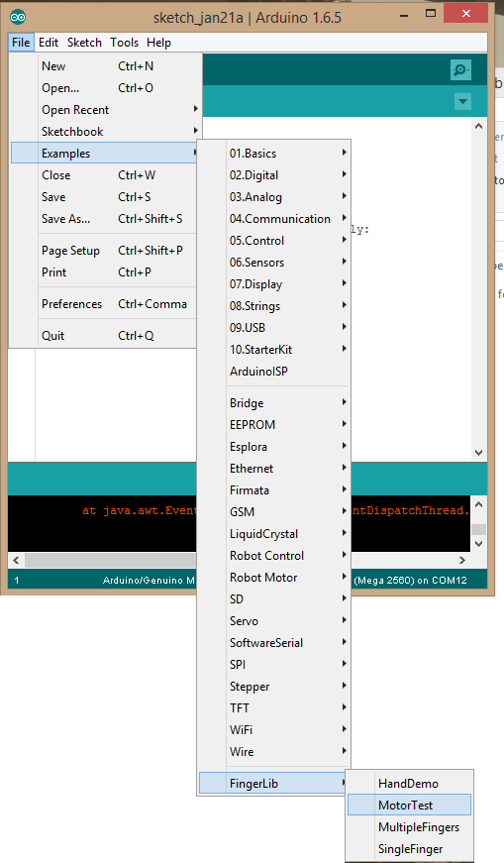Choose Quit in the File menu
504x863 pixels.
point(105,336)
